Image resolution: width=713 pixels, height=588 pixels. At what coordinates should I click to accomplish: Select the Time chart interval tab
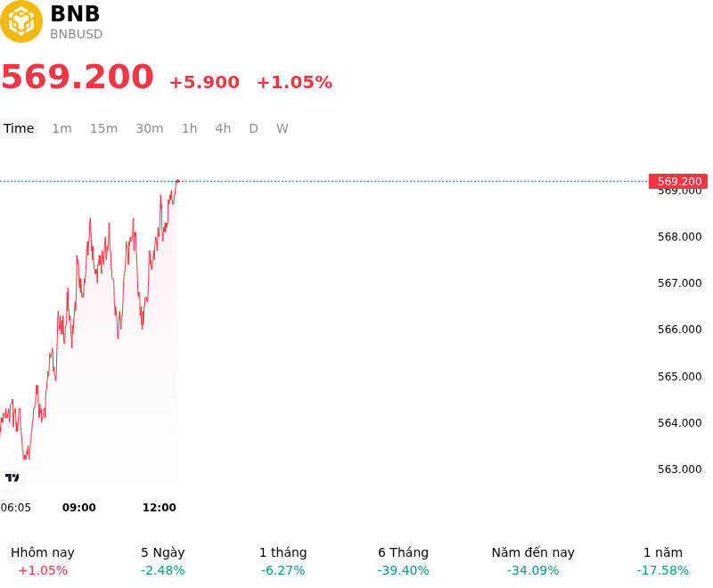pos(19,128)
